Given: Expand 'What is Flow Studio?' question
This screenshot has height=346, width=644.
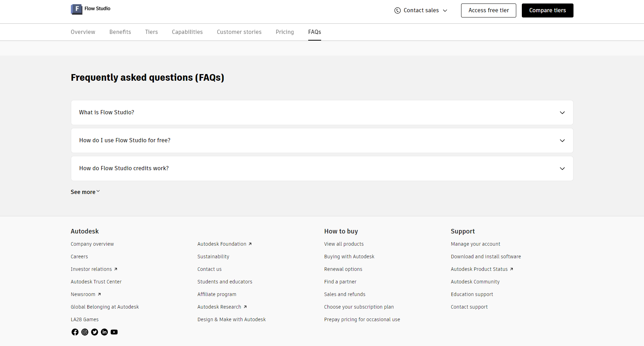Looking at the screenshot, I should (322, 113).
